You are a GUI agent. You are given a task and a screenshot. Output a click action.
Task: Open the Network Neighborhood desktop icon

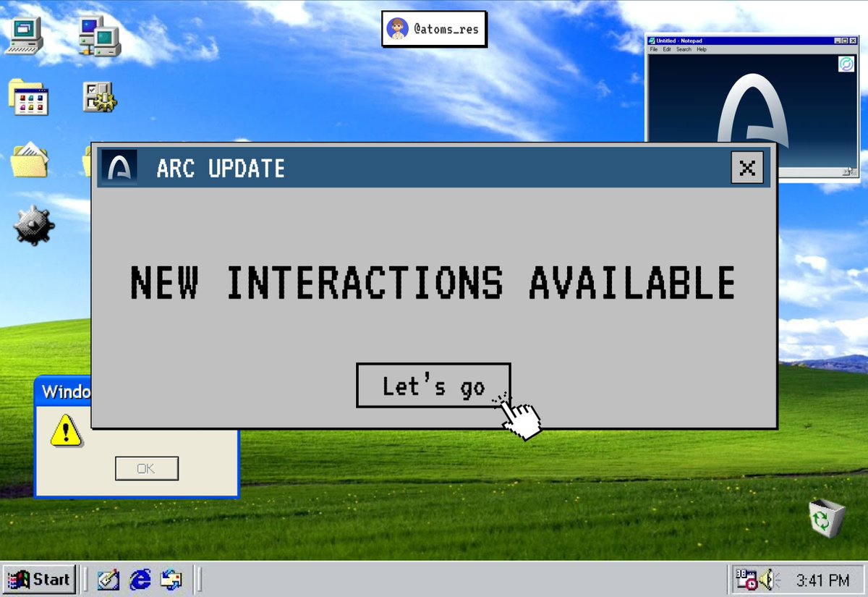[99, 35]
